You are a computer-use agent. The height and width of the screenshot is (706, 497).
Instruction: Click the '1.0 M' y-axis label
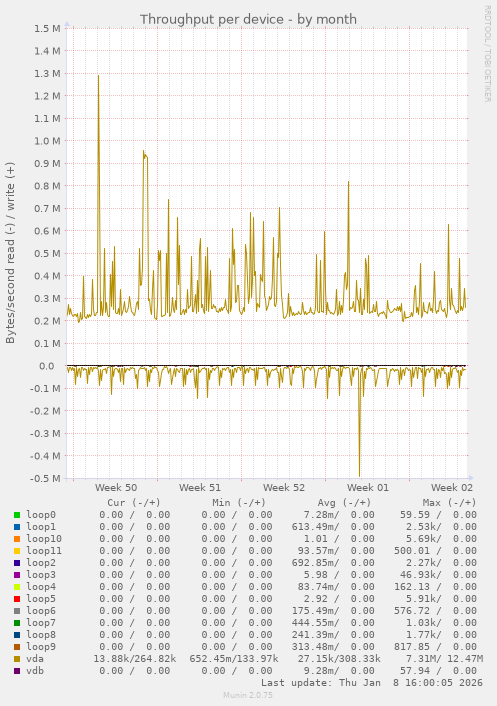[47, 141]
